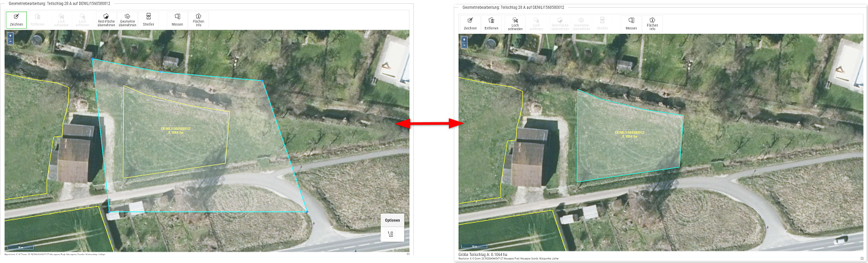
Task: Select the Zeichnen tool in left panel
Action: pyautogui.click(x=16, y=20)
